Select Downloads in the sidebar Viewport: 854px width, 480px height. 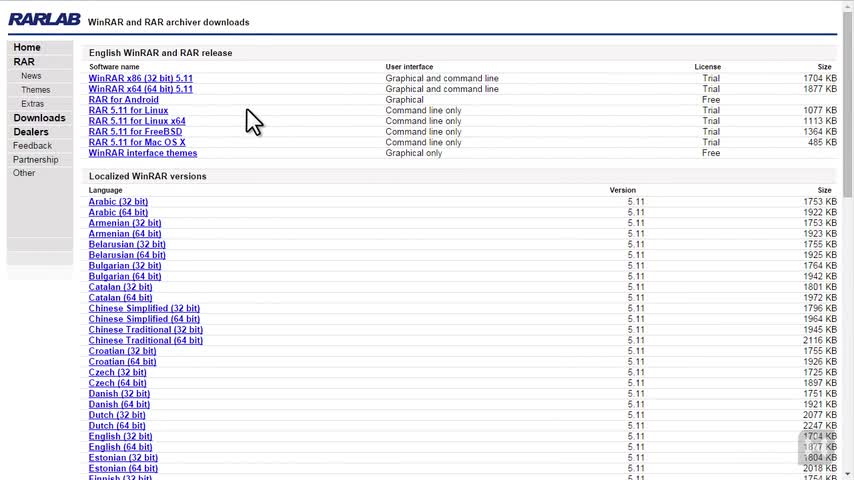[39, 118]
